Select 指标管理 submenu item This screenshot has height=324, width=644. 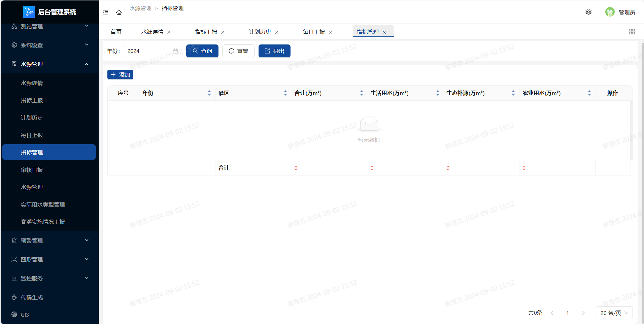[x=49, y=152]
